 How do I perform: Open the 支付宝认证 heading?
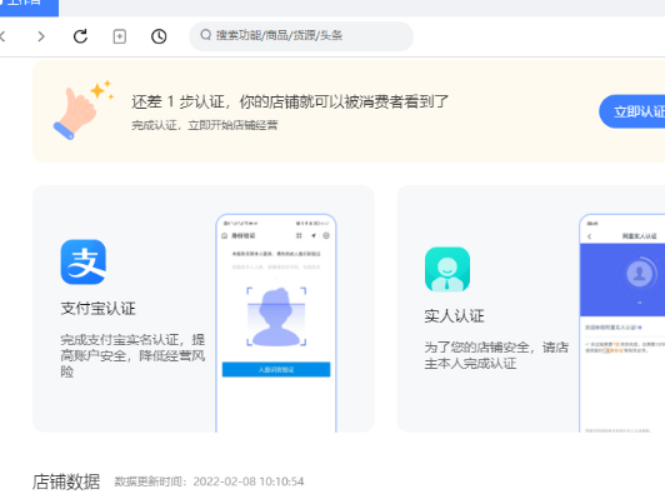98,308
